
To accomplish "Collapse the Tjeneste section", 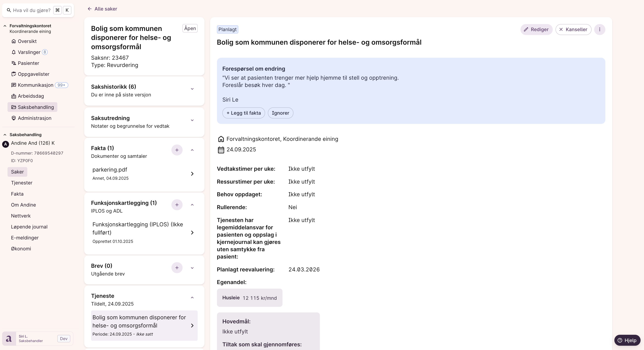I will point(192,298).
